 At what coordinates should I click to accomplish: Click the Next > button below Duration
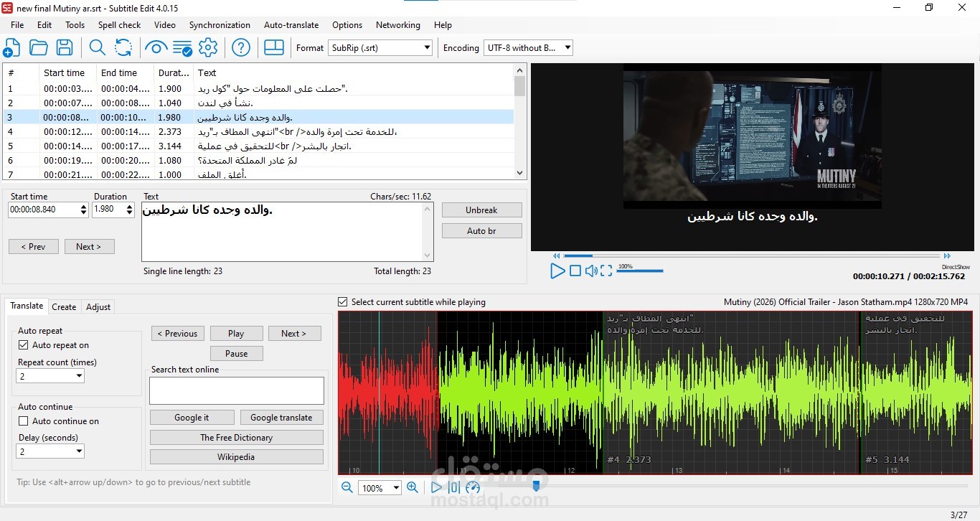89,247
